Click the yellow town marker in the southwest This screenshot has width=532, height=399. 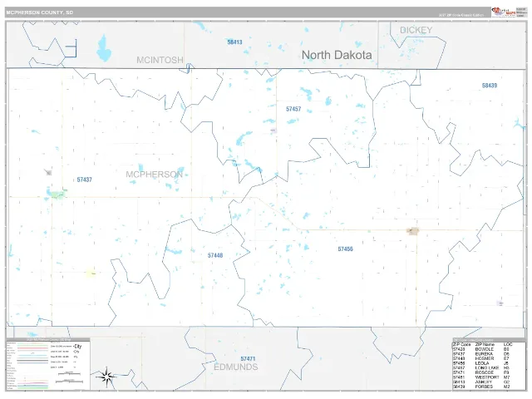tap(91, 273)
